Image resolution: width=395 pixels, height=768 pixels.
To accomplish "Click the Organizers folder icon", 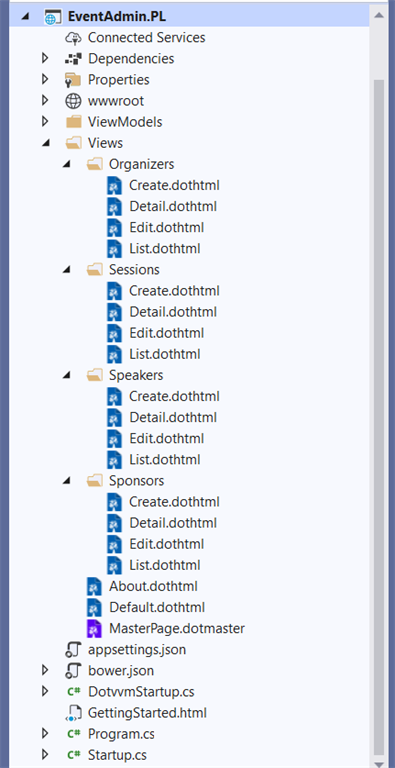I will click(x=94, y=164).
